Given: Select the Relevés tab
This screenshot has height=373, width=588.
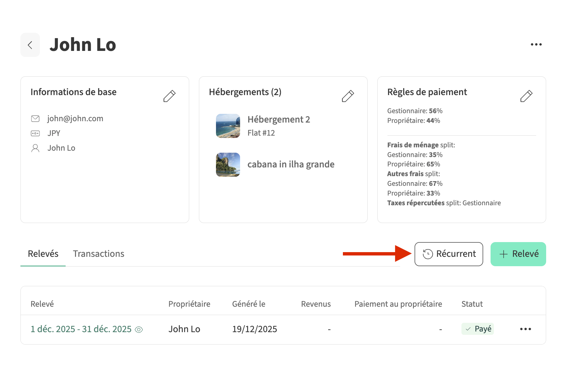Looking at the screenshot, I should click(43, 254).
